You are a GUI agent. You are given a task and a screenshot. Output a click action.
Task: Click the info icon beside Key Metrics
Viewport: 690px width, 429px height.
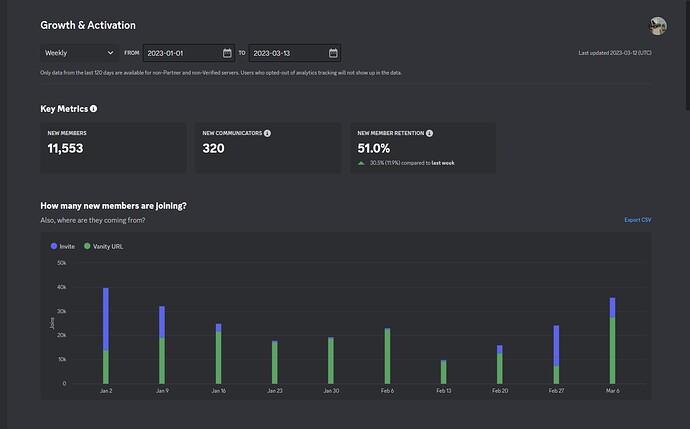click(94, 108)
